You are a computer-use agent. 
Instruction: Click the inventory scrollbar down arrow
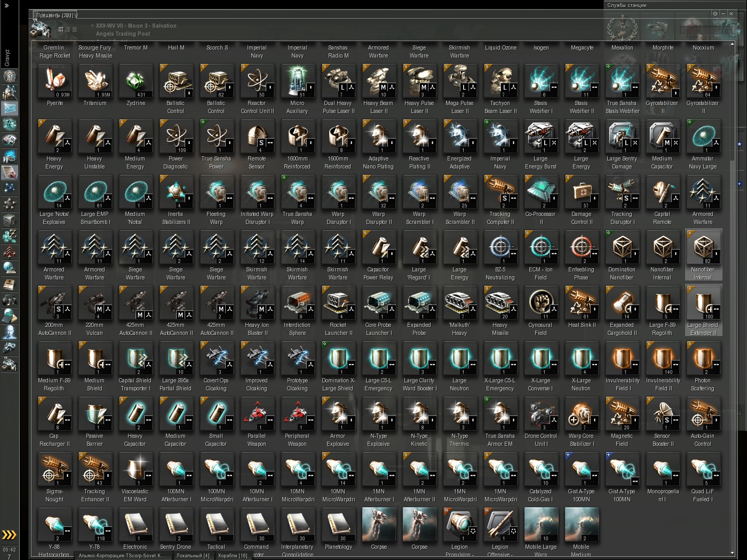(x=732, y=553)
